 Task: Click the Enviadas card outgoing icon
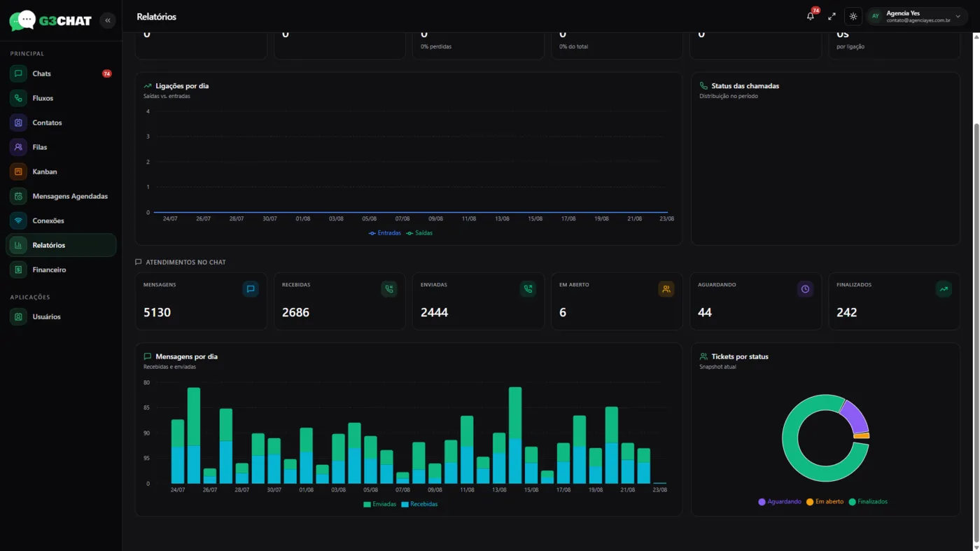[x=528, y=289]
